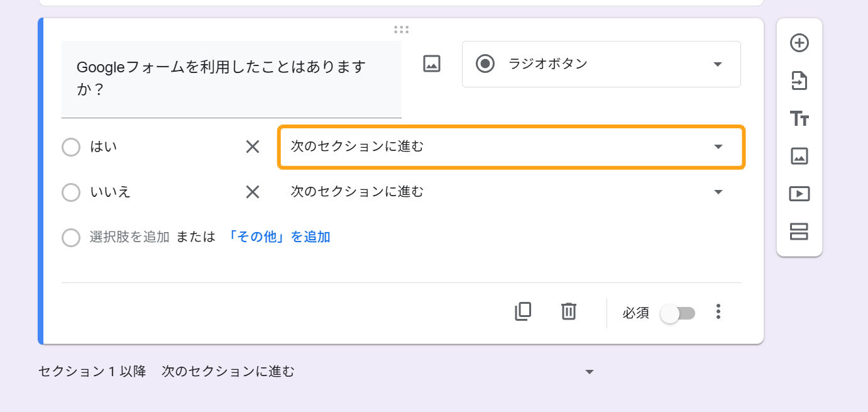The image size is (868, 412).
Task: Open the question's three-dot options menu
Action: click(x=718, y=312)
